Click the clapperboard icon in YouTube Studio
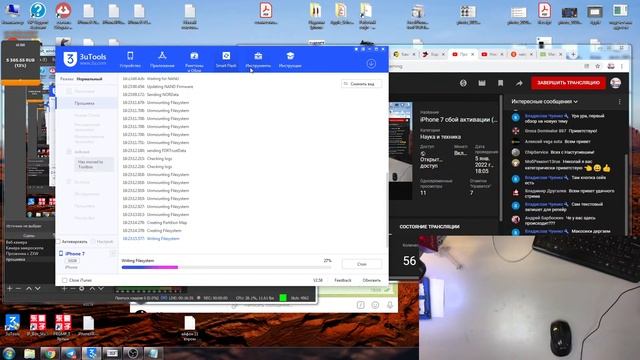The image size is (640, 360). pos(482,83)
